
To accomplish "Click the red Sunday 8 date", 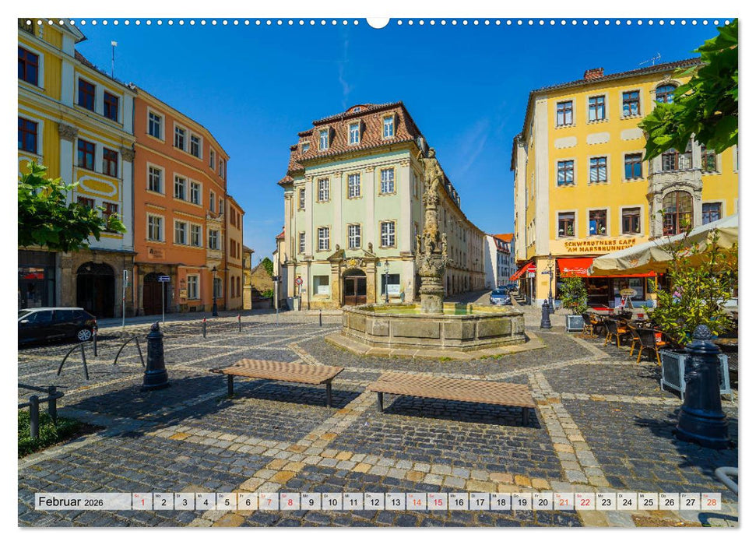I will click(290, 504).
